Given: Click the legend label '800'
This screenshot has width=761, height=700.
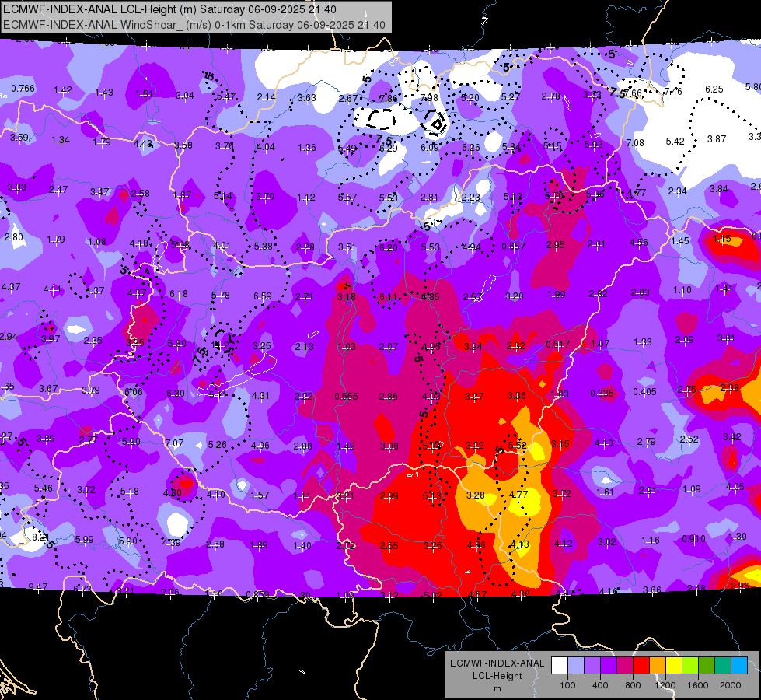Looking at the screenshot, I should pyautogui.click(x=633, y=685).
